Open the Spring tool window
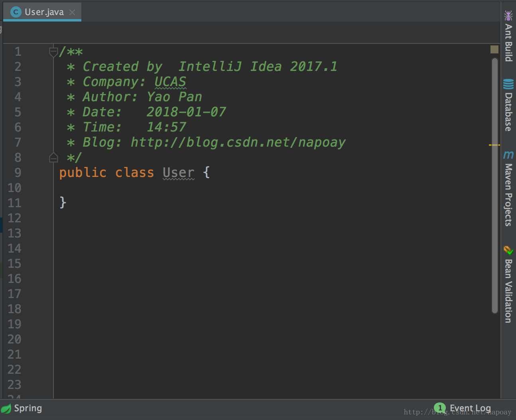516x420 pixels. (x=22, y=408)
